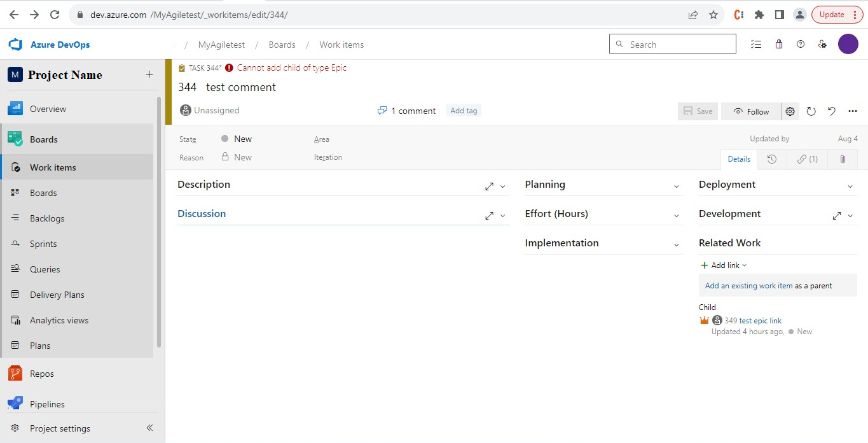This screenshot has height=443, width=868.
Task: Toggle Follow on this work item
Action: 751,111
